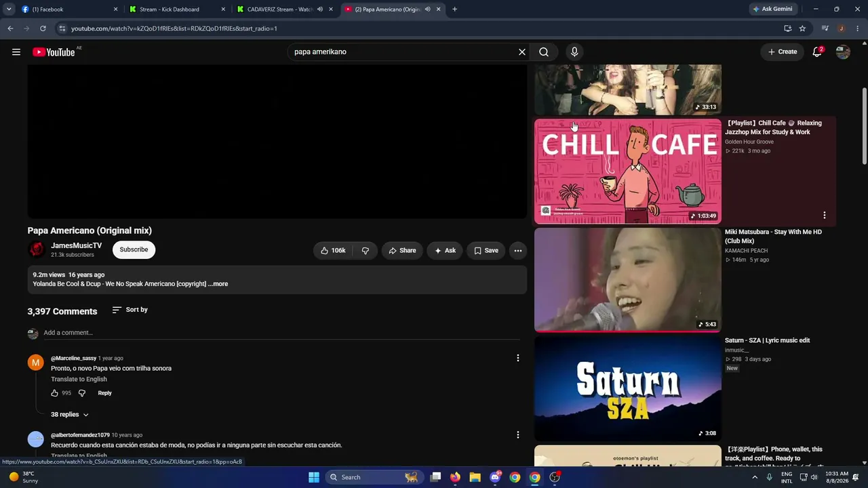Open options menu on Marceline_sassy's comment
This screenshot has height=488, width=868.
pos(518,359)
